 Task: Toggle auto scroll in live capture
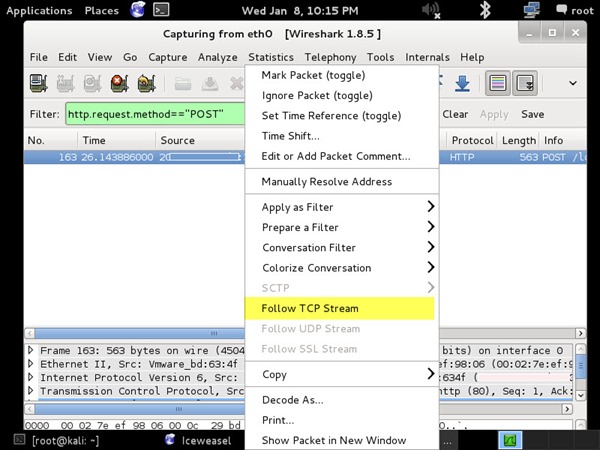[525, 83]
